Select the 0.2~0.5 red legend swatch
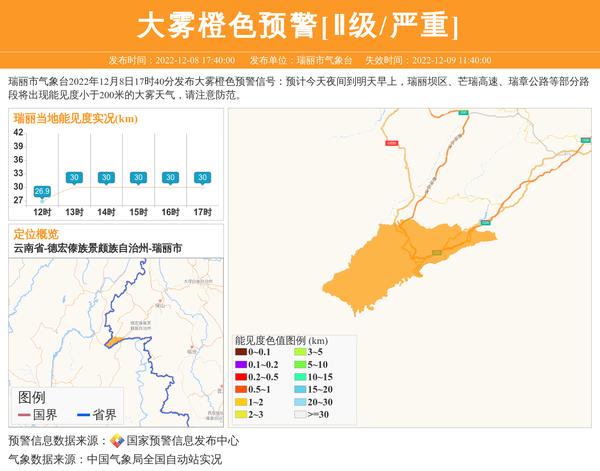Image resolution: width=600 pixels, height=471 pixels. [x=241, y=377]
